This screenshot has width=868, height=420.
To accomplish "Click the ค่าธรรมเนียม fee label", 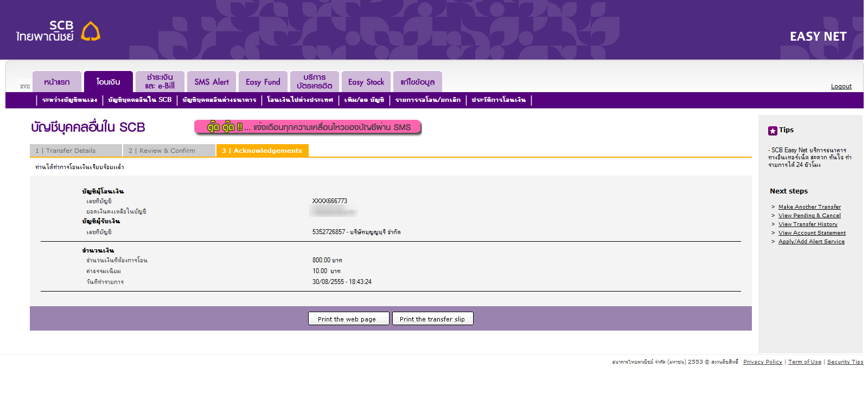I will coord(104,271).
